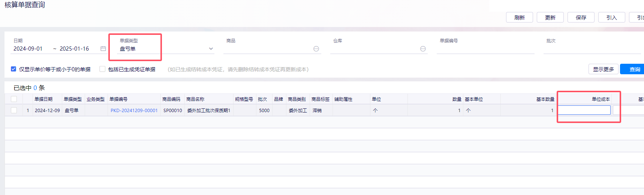Toggle 仅显示单价等于或小于0的单据 checkbox

[13, 69]
